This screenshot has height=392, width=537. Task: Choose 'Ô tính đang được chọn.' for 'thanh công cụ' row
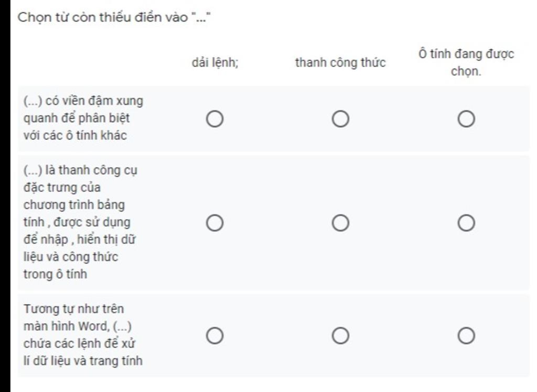466,223
